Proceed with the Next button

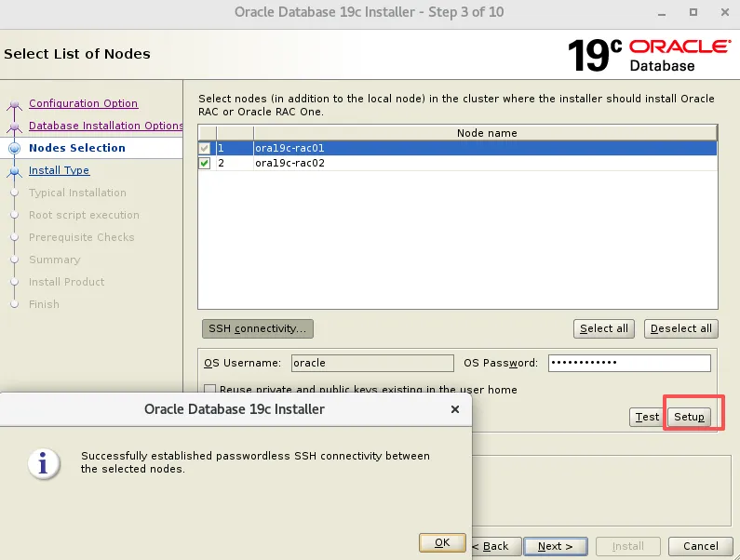click(556, 546)
